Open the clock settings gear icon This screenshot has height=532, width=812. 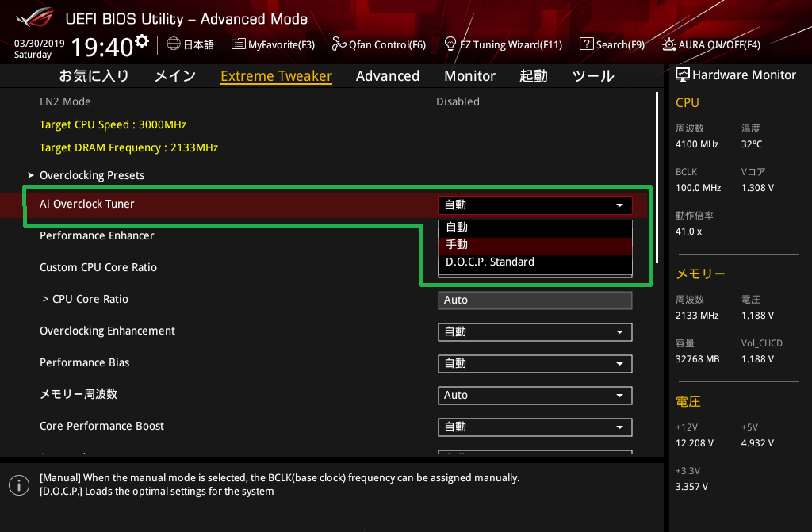(x=142, y=41)
